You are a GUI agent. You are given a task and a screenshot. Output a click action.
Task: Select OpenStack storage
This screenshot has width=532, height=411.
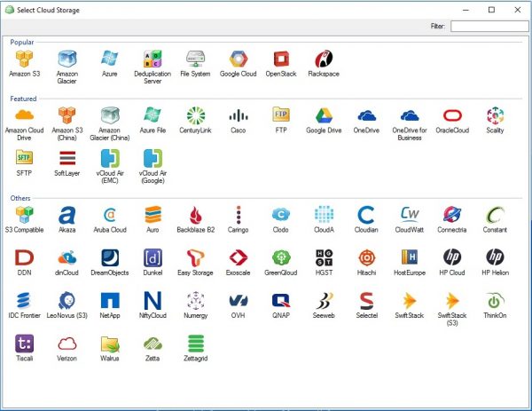tap(281, 59)
